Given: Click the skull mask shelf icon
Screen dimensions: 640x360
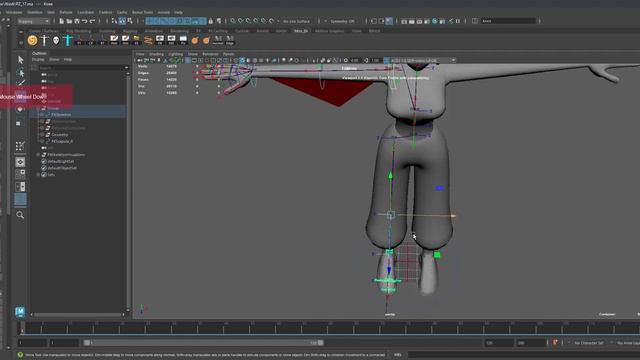Looking at the screenshot, I should 56,40.
